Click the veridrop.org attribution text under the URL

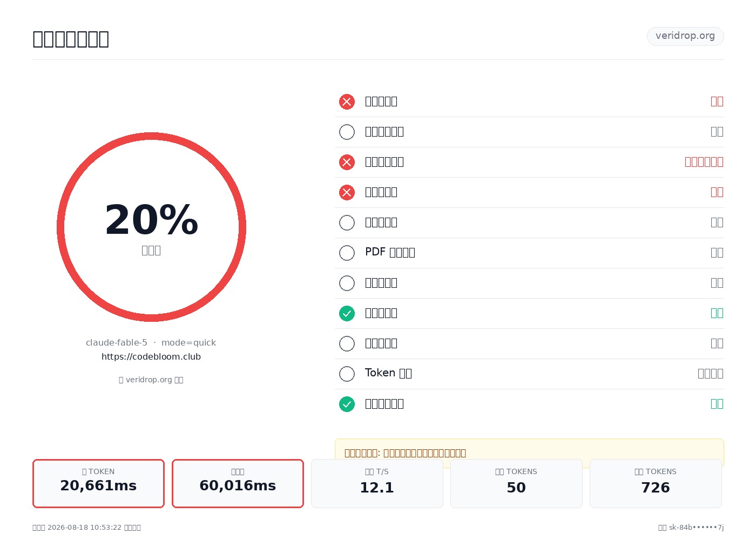coord(151,380)
